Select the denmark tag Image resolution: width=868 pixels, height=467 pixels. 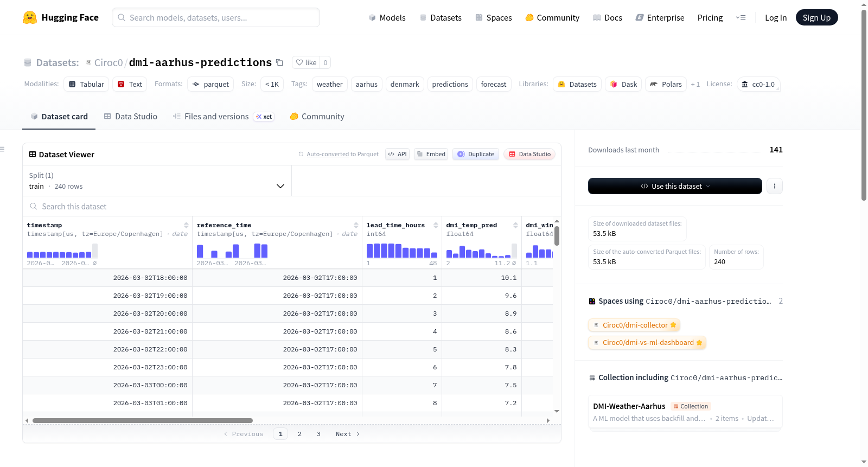tap(405, 84)
